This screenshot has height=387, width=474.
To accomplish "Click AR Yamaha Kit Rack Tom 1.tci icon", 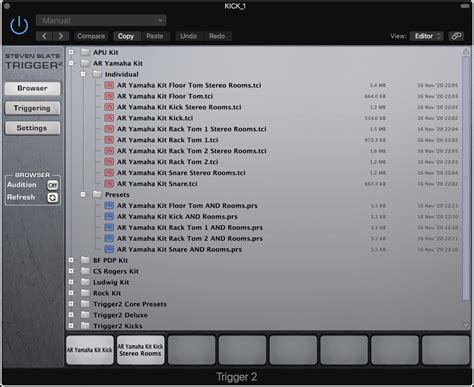I will click(109, 140).
